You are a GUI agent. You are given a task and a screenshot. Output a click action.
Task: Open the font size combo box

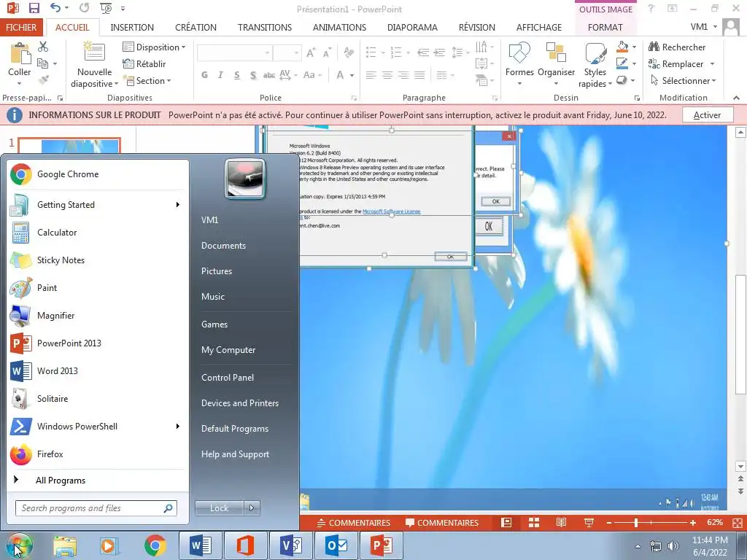(287, 52)
